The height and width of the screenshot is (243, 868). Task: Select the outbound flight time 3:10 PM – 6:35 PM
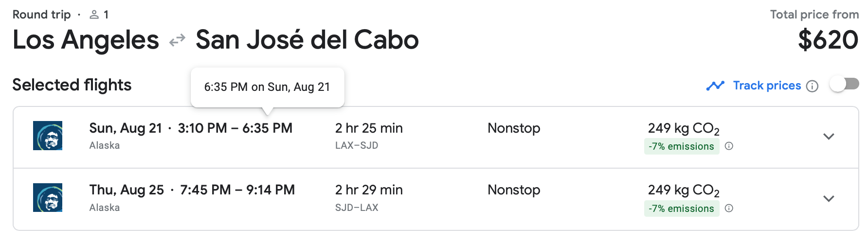[x=235, y=128]
